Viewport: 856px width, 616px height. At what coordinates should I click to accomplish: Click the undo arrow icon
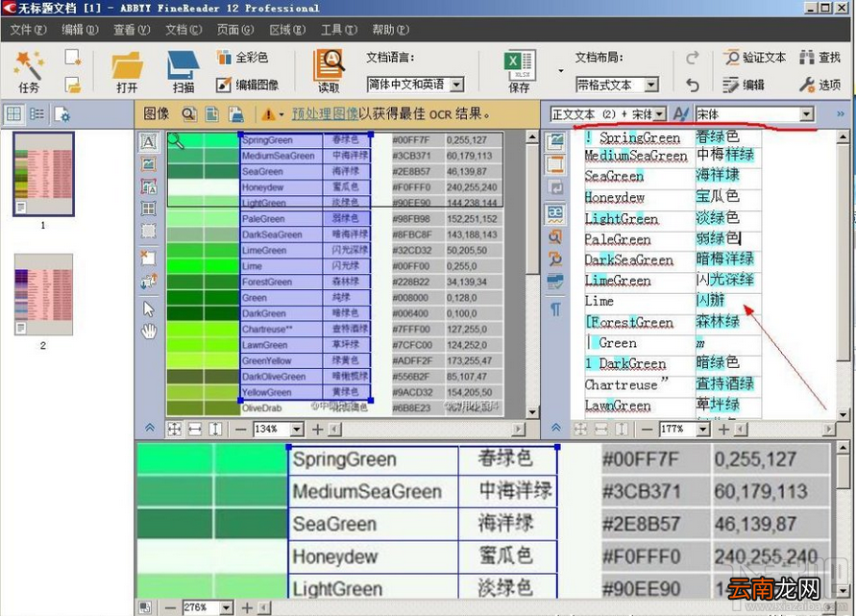(x=693, y=85)
